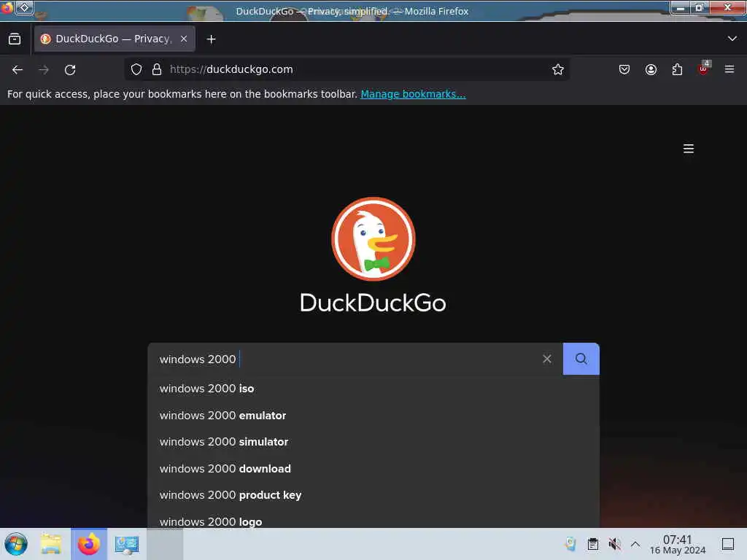Open window menu icon in title bar
The height and width of the screenshot is (560, 747).
(x=6, y=7)
